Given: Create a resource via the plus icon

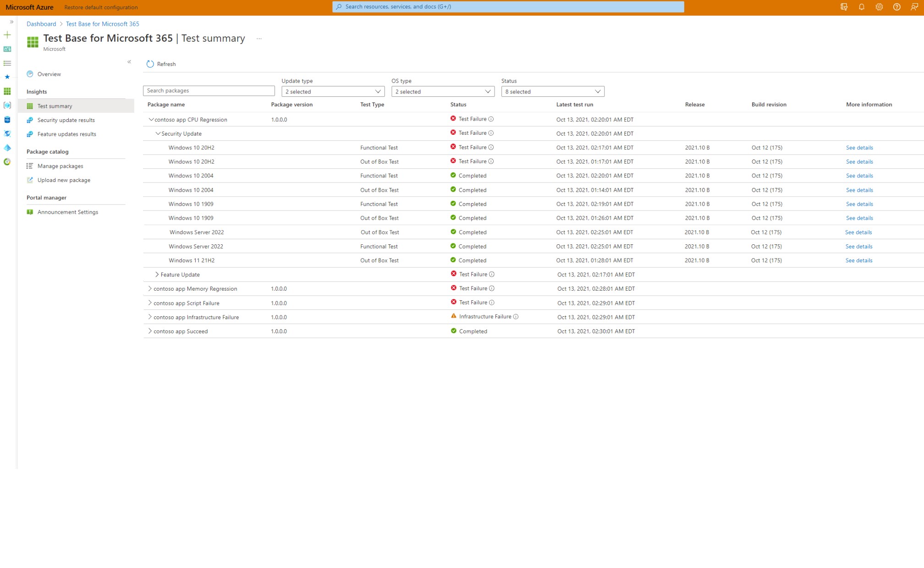Looking at the screenshot, I should [7, 35].
